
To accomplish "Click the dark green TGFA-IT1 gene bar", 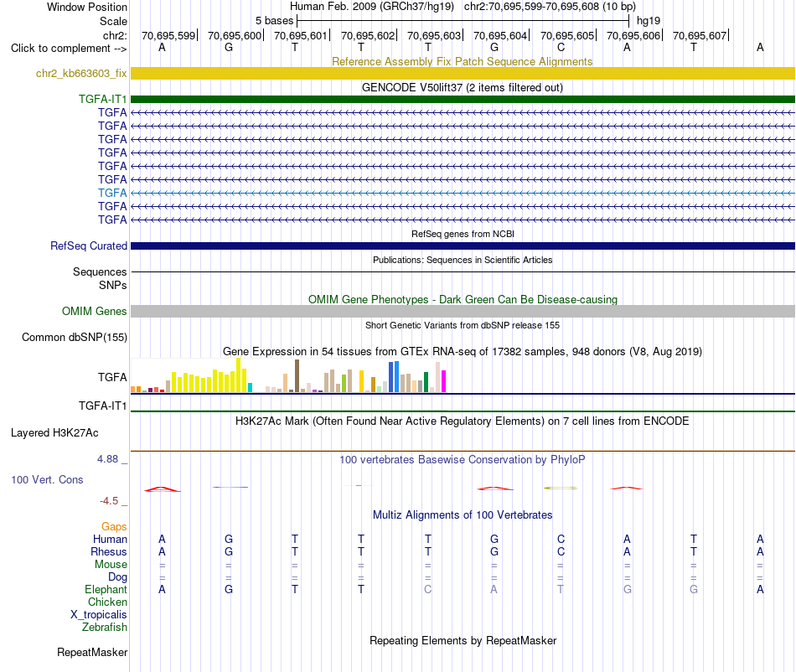I will click(463, 99).
